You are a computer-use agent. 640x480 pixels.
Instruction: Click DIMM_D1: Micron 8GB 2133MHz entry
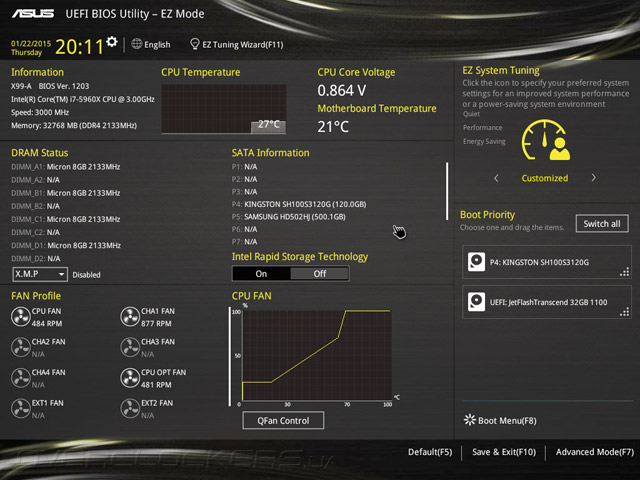pyautogui.click(x=66, y=245)
